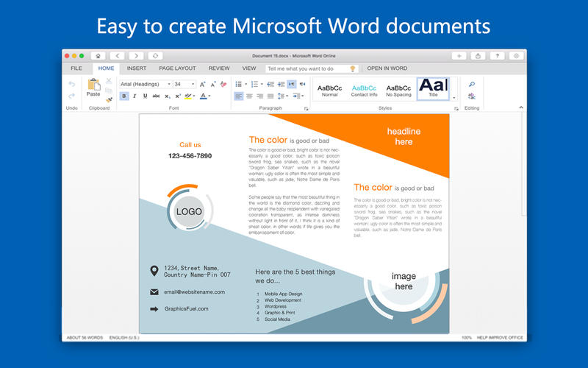Click the clear formatting eraser icon

[x=223, y=84]
